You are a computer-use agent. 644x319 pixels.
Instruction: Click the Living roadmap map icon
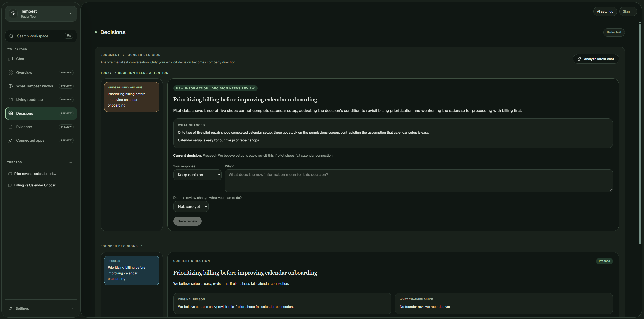pyautogui.click(x=11, y=100)
